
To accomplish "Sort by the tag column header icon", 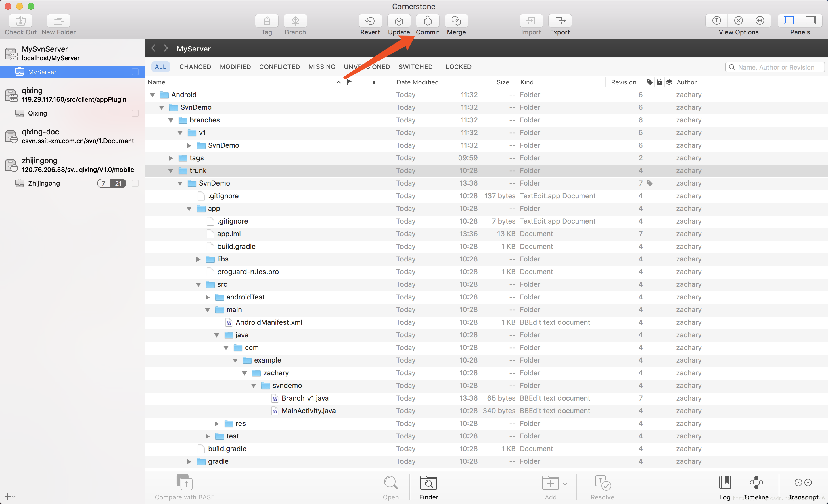I will (x=649, y=82).
